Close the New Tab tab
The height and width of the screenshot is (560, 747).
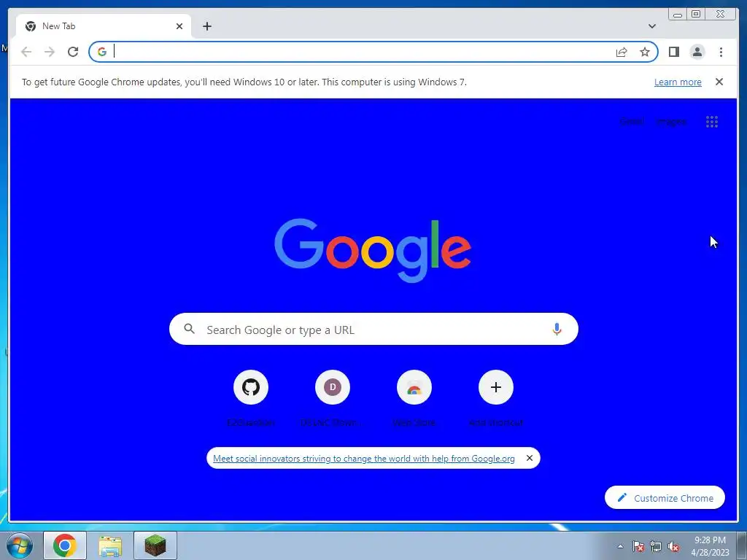[x=179, y=26]
